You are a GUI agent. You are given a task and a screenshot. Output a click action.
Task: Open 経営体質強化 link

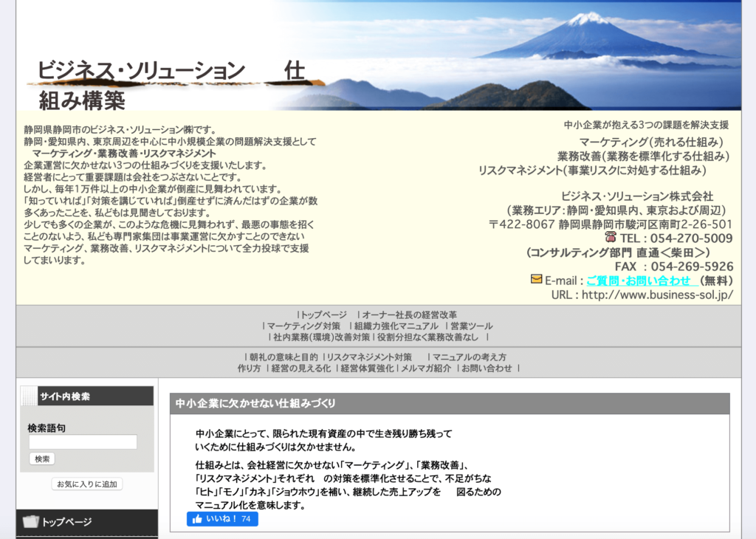point(367,368)
